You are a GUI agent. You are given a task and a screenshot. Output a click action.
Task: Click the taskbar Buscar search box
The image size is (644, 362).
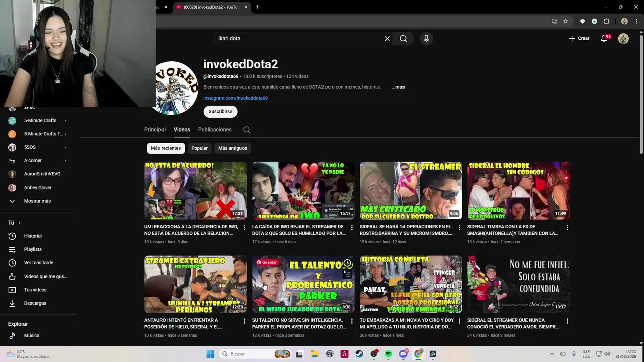(x=256, y=354)
